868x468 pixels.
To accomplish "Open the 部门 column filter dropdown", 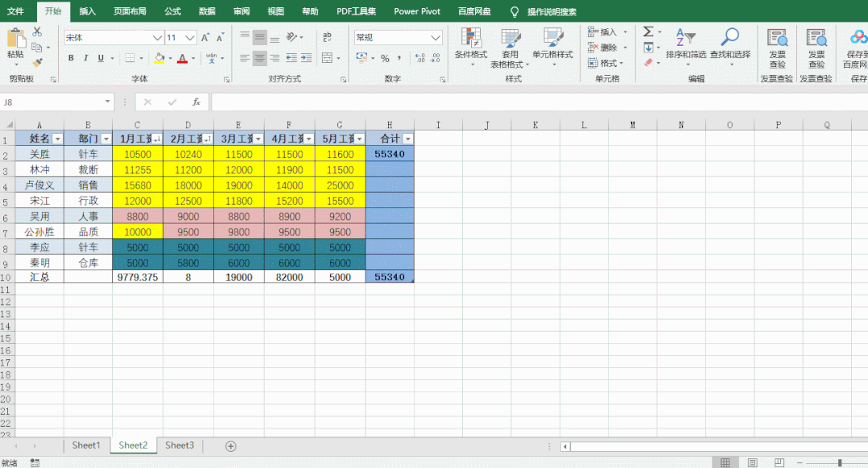I will point(105,139).
